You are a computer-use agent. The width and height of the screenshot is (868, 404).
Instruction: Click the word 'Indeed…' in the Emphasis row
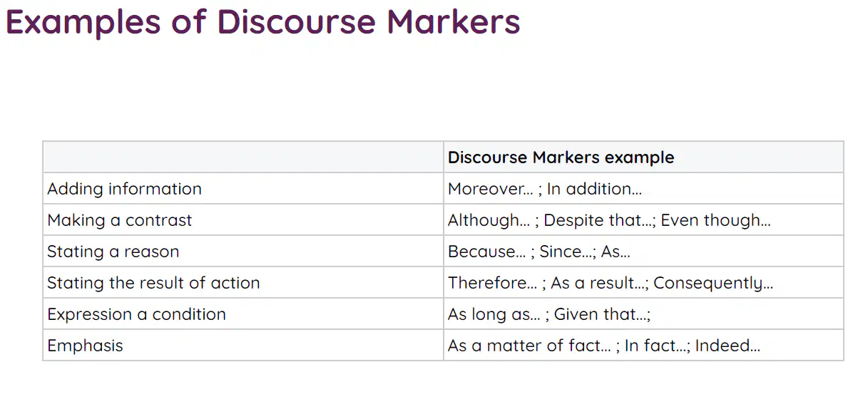pos(727,346)
